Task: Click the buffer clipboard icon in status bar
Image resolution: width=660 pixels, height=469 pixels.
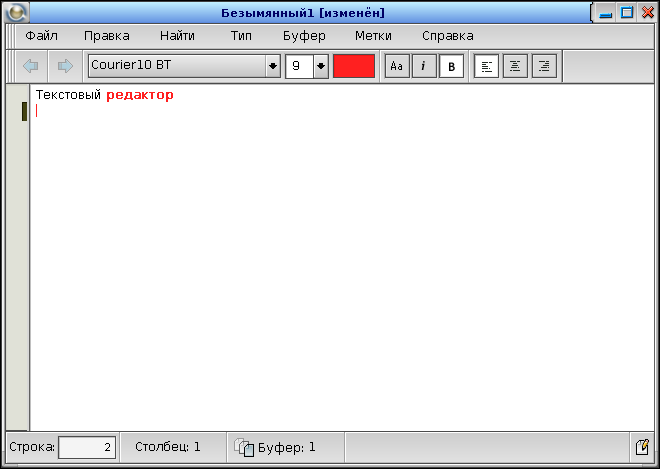Action: (244, 447)
